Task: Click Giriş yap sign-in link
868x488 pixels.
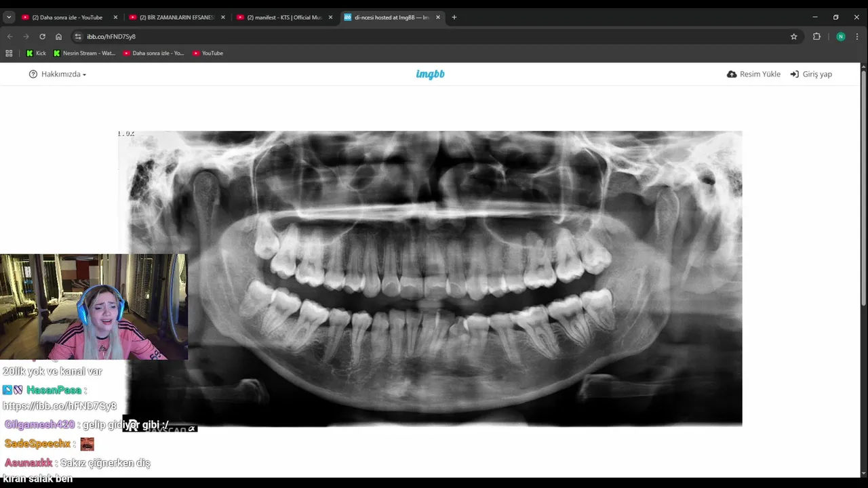Action: (811, 74)
